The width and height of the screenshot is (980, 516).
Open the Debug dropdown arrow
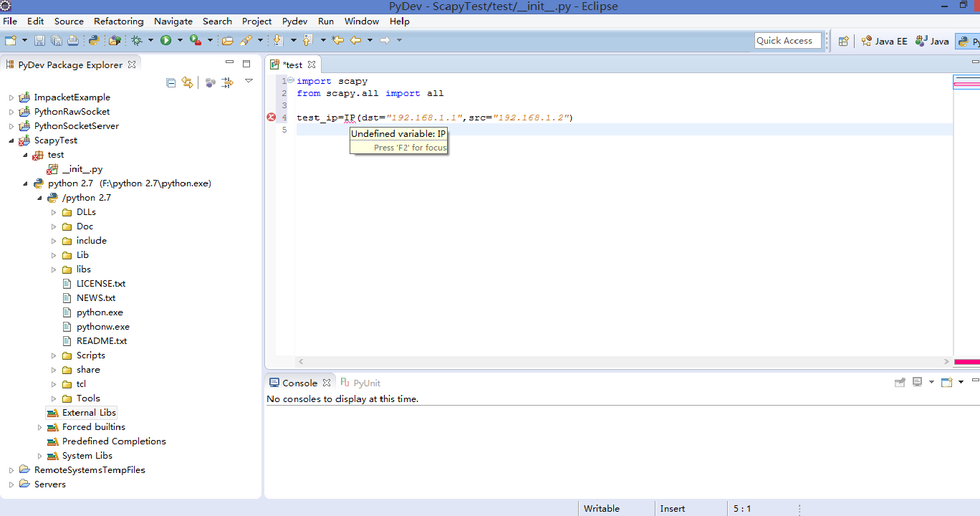tap(150, 40)
